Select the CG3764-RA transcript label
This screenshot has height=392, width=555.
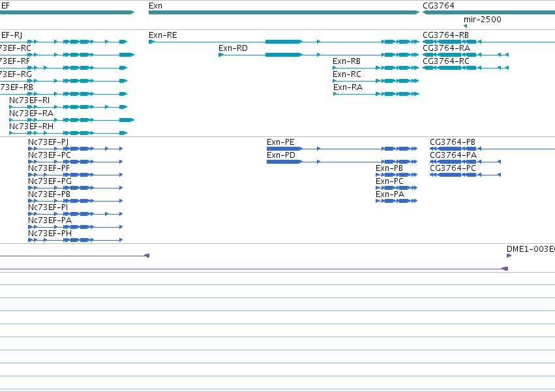pos(446,48)
